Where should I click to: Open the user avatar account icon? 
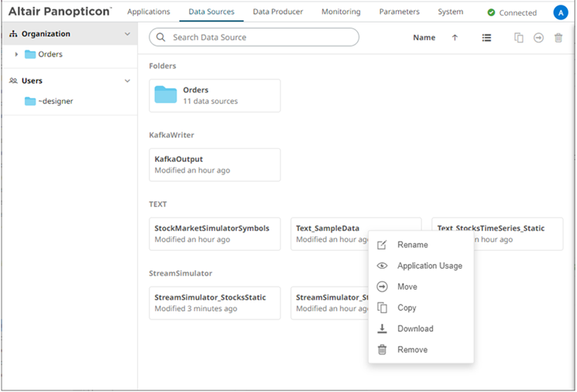click(x=561, y=12)
